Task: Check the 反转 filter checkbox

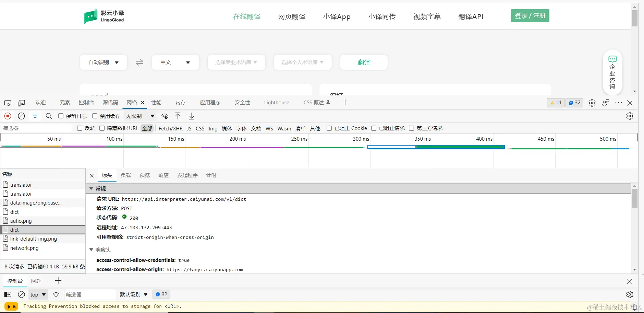Action: coord(80,128)
